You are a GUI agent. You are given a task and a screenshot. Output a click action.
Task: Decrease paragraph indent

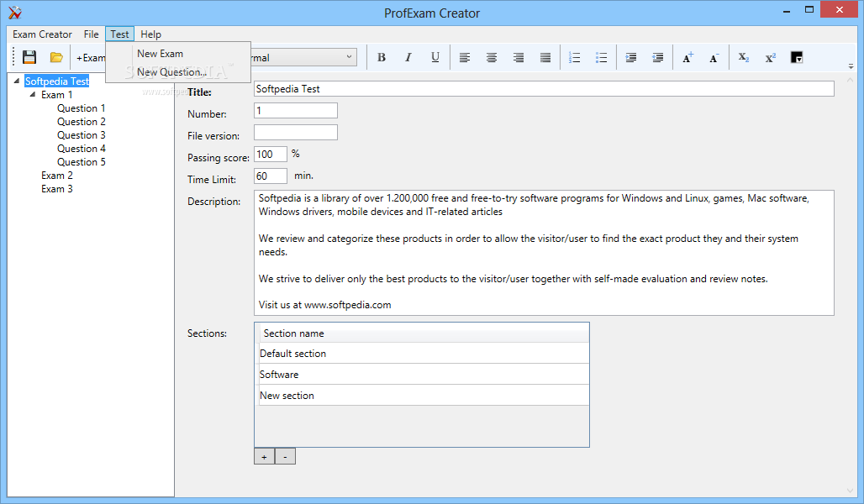coord(658,57)
